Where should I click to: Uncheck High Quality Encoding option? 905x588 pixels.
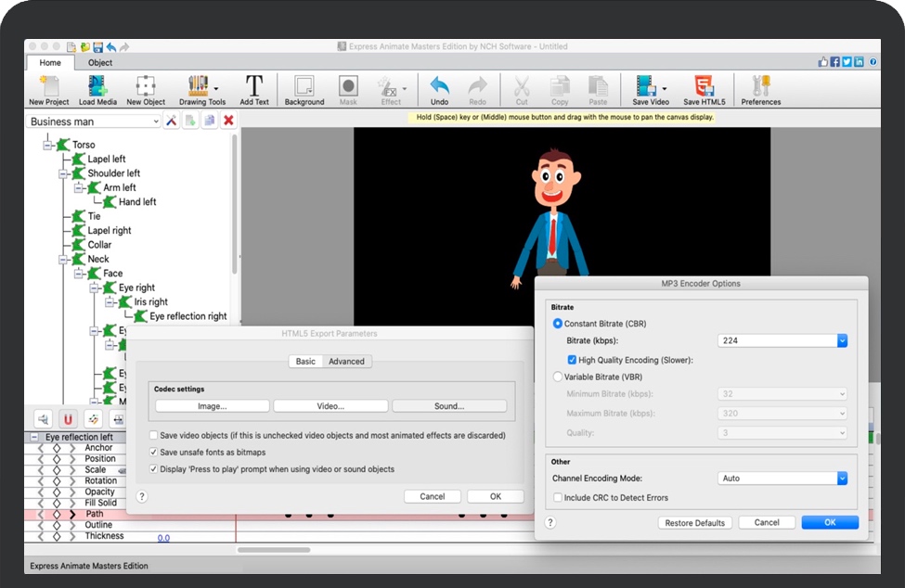pyautogui.click(x=573, y=360)
